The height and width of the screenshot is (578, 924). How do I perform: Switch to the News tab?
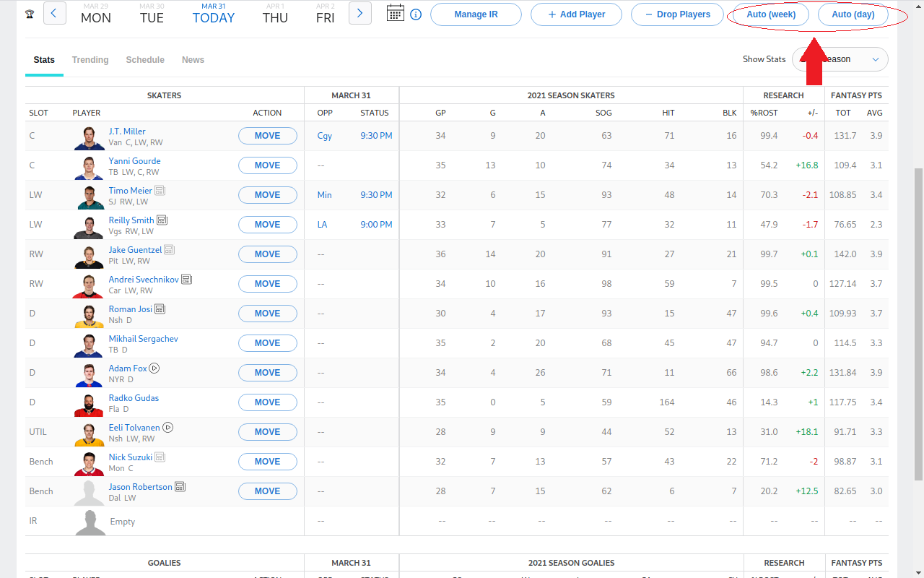193,60
